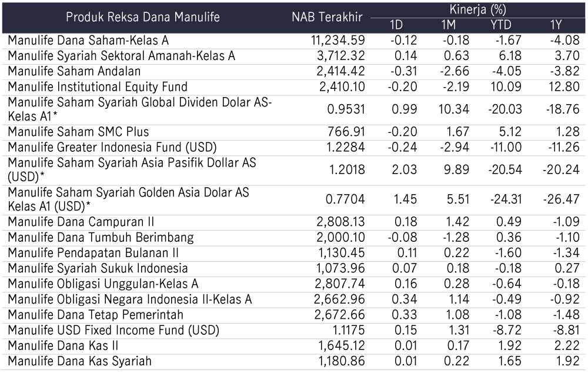Select 'Manulife Saham Andalan' fund name

click(74, 71)
